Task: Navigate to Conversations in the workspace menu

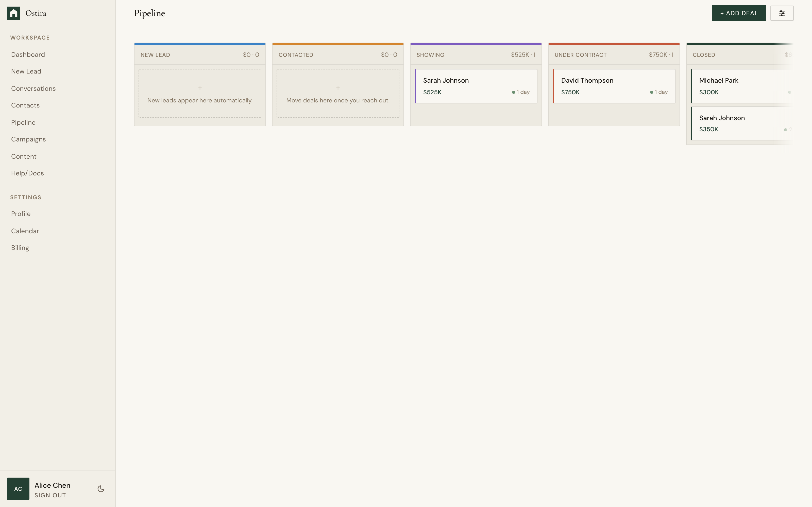Action: click(x=33, y=88)
